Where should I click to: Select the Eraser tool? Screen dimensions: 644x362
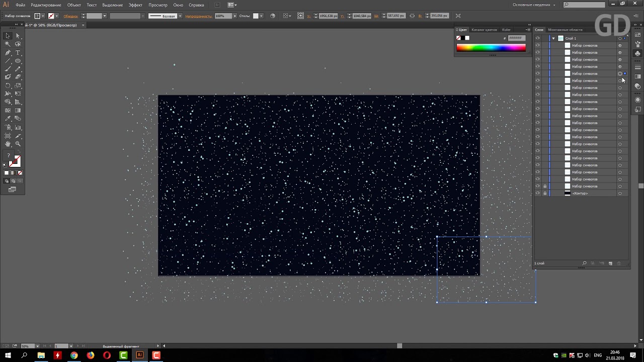coord(18,77)
